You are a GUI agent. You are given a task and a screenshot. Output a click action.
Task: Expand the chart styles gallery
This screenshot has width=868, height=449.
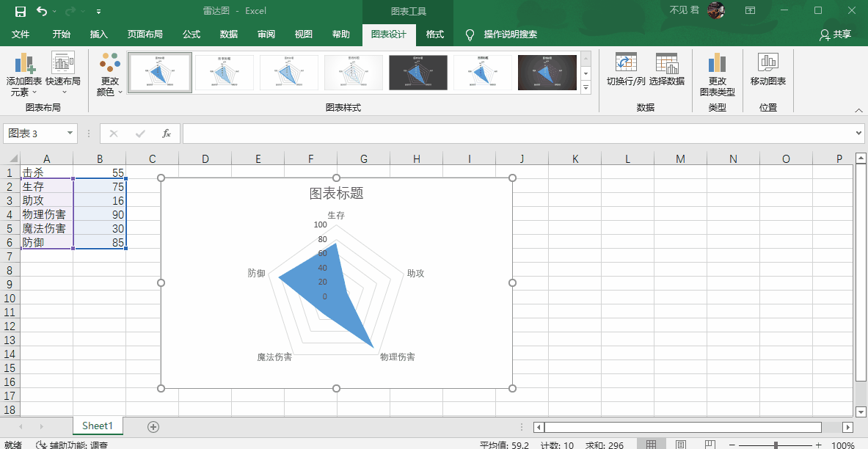(586, 87)
